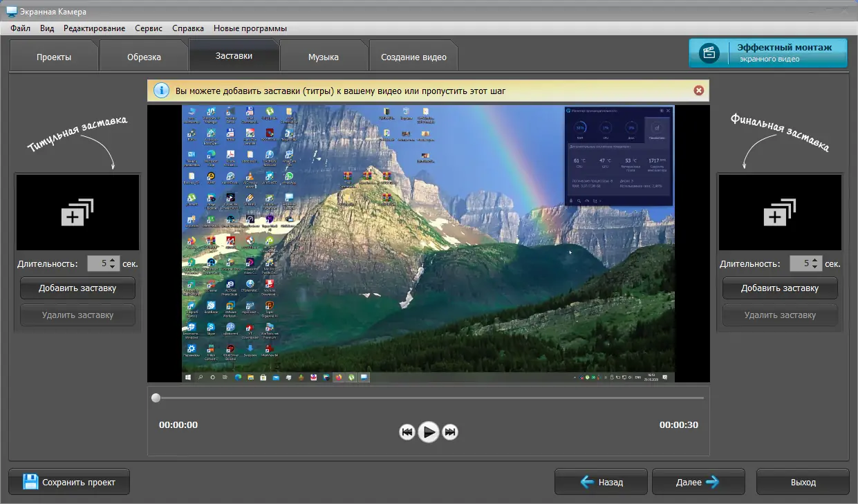Play the video preview
Viewport: 858px width, 504px height.
[x=429, y=432]
